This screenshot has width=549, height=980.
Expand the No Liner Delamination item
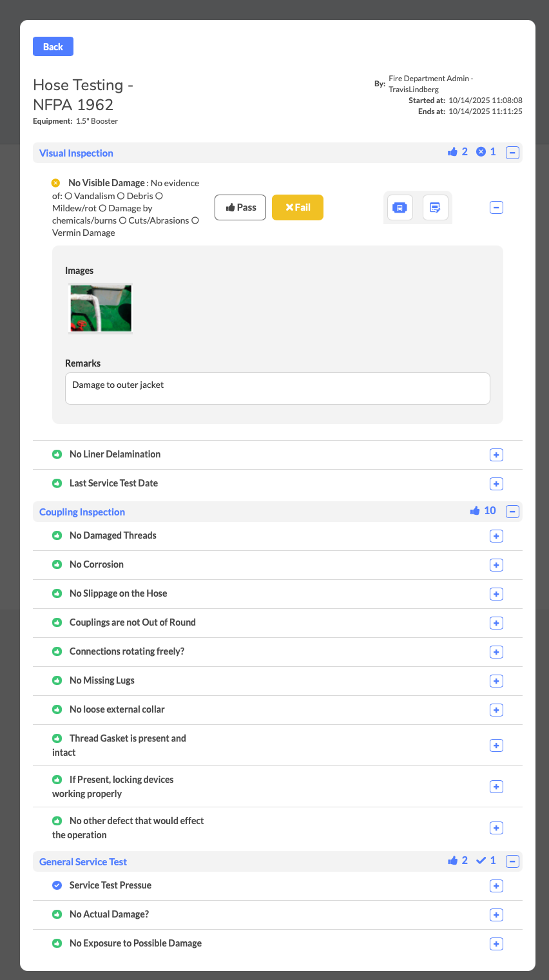click(496, 455)
